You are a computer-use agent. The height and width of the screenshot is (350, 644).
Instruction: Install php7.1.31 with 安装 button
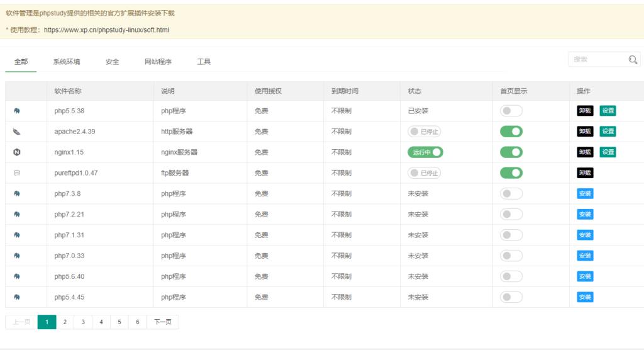(585, 235)
